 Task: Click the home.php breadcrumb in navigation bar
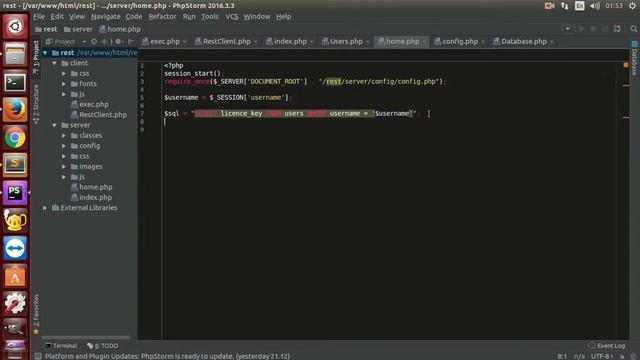[x=120, y=29]
